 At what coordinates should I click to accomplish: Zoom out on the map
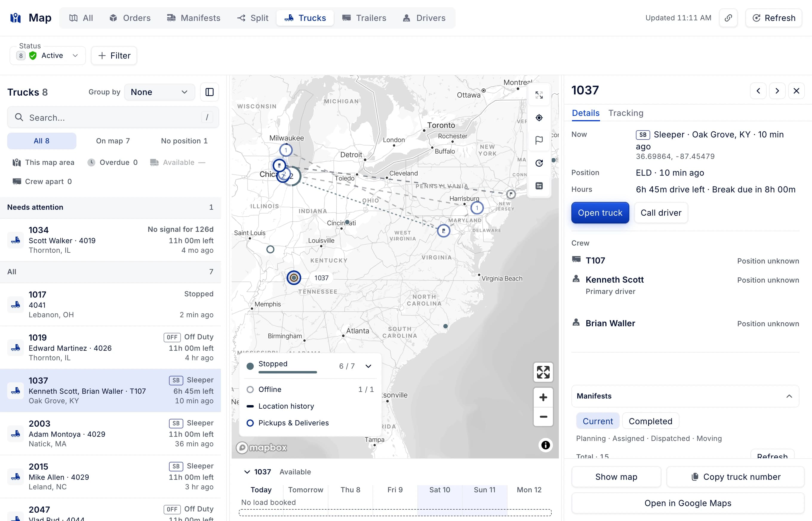pos(543,417)
